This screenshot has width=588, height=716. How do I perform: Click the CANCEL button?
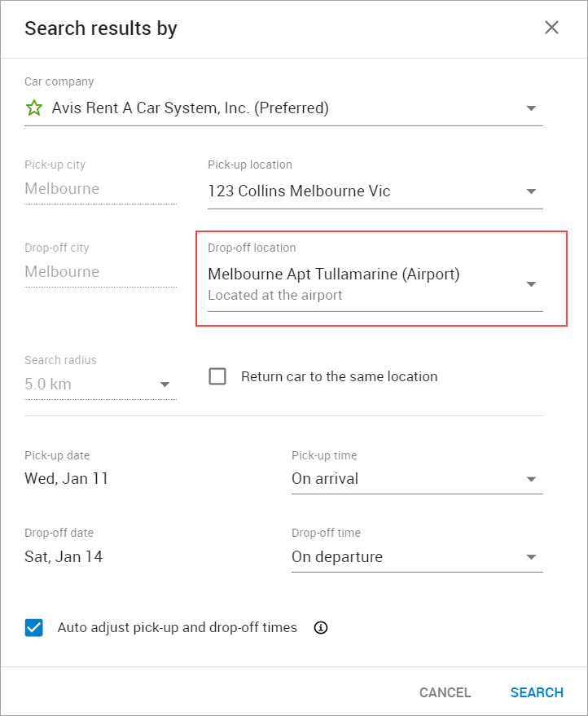(x=445, y=692)
